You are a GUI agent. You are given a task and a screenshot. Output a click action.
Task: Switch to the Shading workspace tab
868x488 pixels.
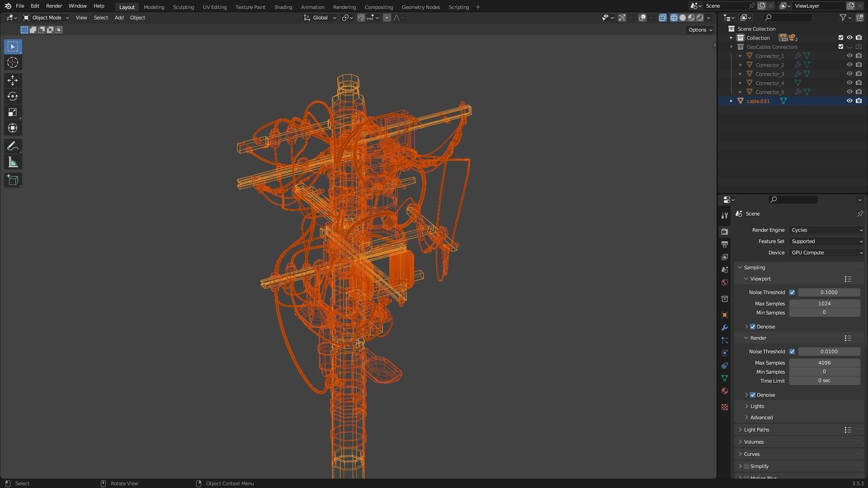click(x=283, y=7)
